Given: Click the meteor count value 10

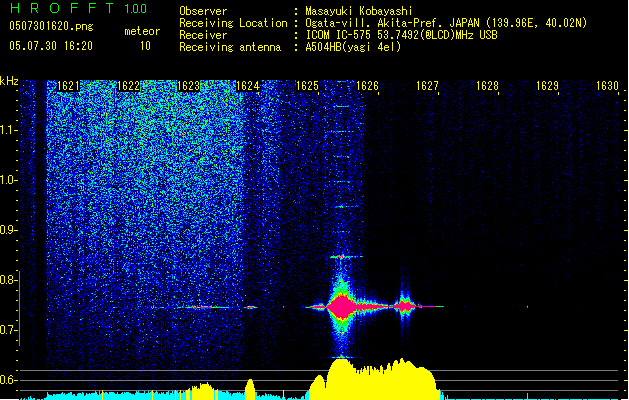Looking at the screenshot, I should tap(145, 46).
